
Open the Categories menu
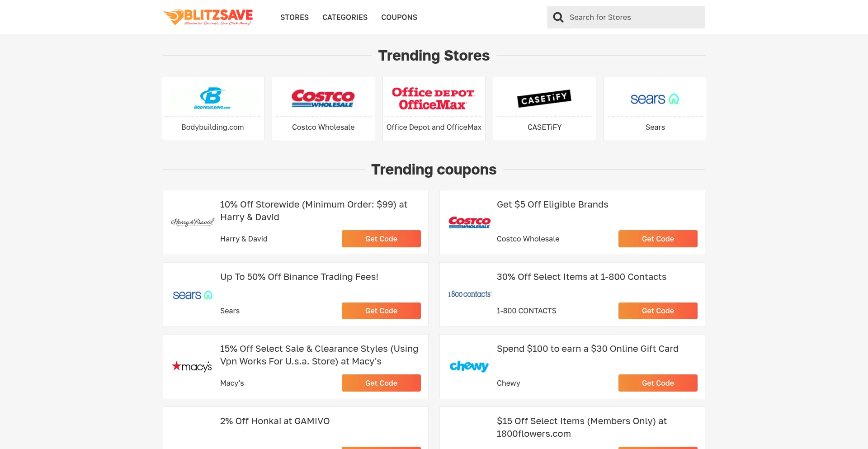coord(345,17)
